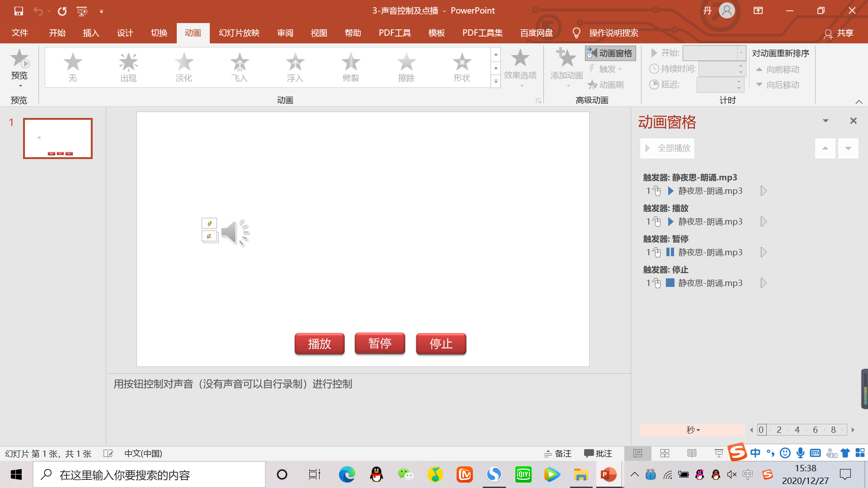Image resolution: width=868 pixels, height=488 pixels.
Task: Click the 暂停 pause button on slide
Action: 380,343
